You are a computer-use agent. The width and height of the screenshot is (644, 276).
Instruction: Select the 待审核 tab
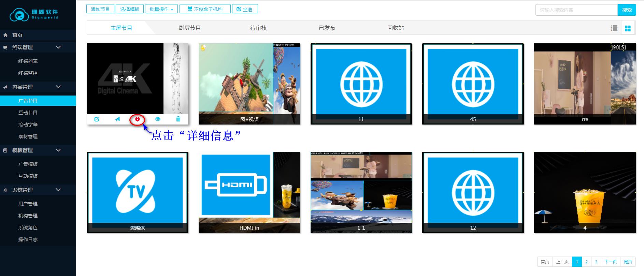(258, 28)
